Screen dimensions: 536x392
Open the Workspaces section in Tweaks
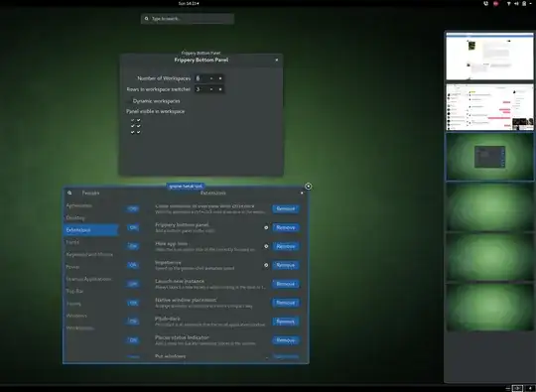click(91, 328)
